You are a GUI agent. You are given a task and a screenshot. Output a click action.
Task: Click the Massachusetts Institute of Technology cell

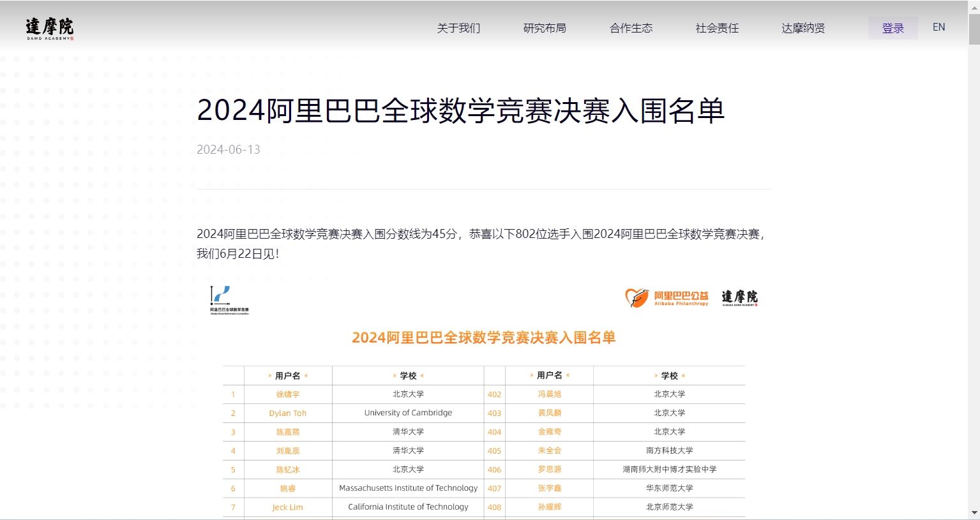(x=408, y=488)
